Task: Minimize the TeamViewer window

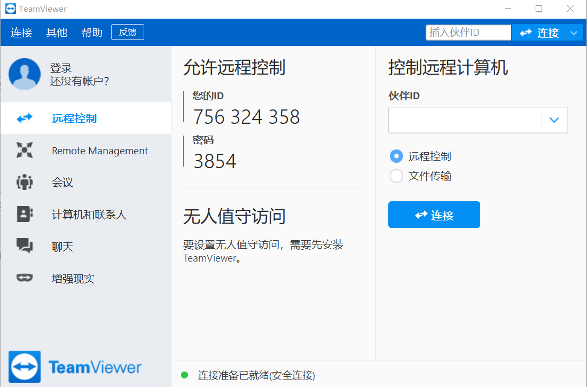Action: [x=508, y=9]
